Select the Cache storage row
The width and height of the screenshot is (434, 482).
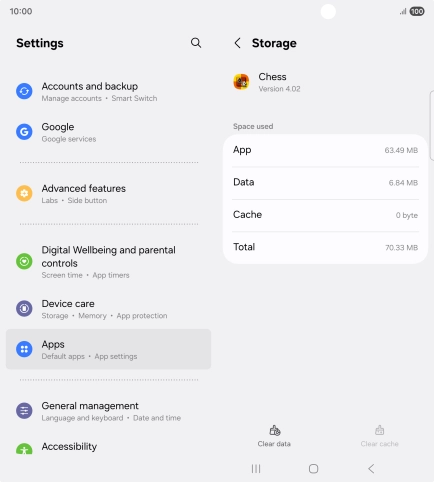pyautogui.click(x=325, y=215)
